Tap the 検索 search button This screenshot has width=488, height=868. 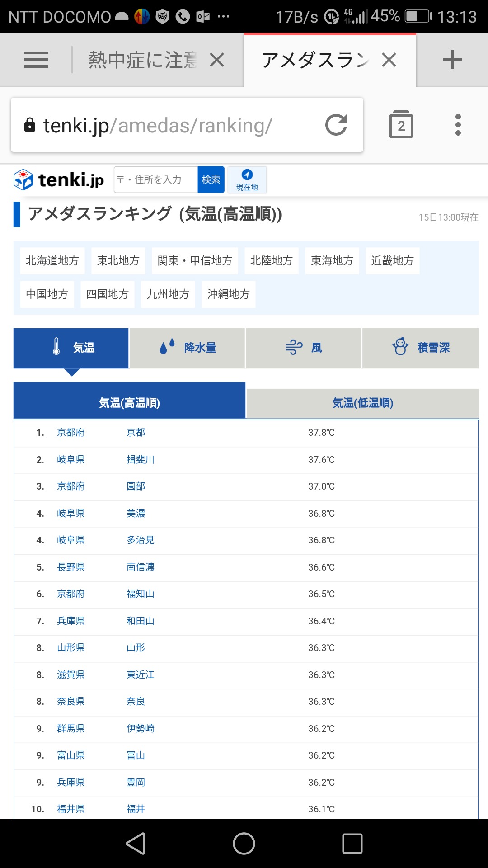211,179
